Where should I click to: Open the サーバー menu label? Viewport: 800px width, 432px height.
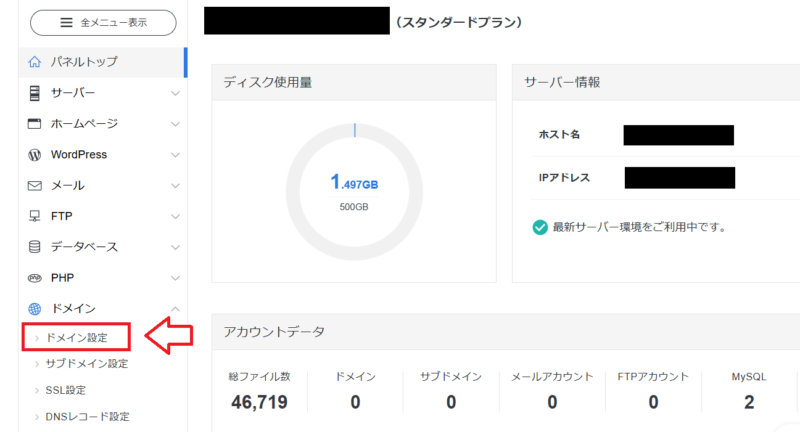coord(72,93)
